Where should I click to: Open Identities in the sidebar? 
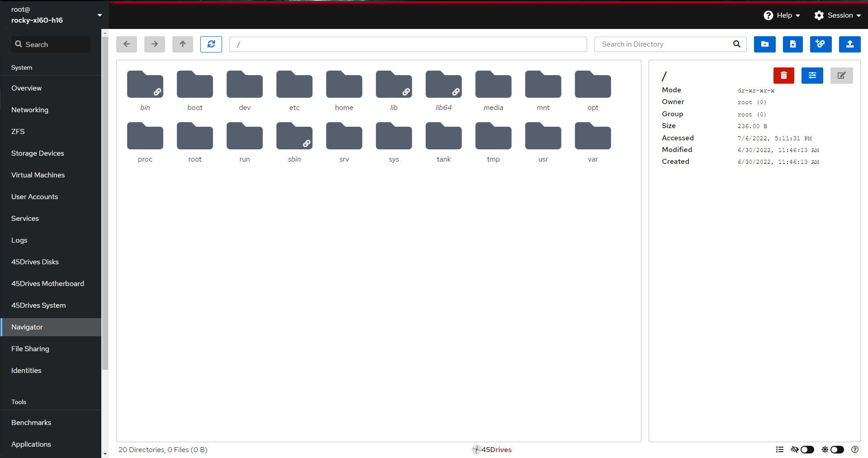pyautogui.click(x=51, y=371)
